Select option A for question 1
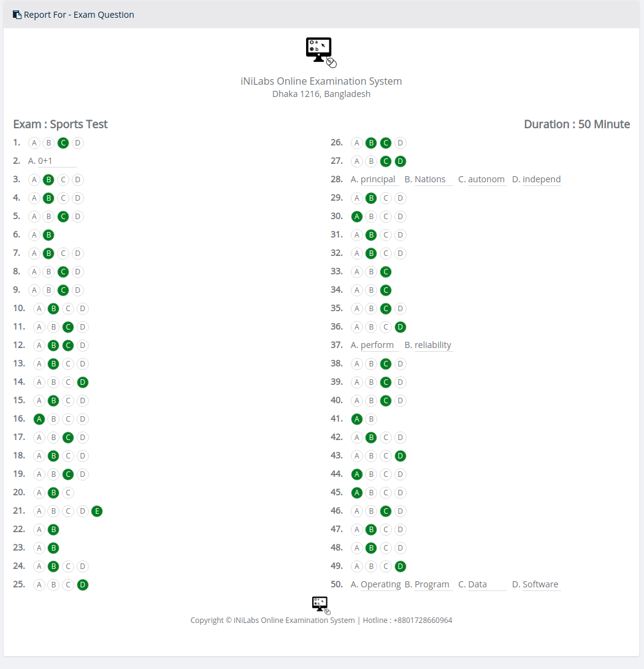 click(34, 143)
